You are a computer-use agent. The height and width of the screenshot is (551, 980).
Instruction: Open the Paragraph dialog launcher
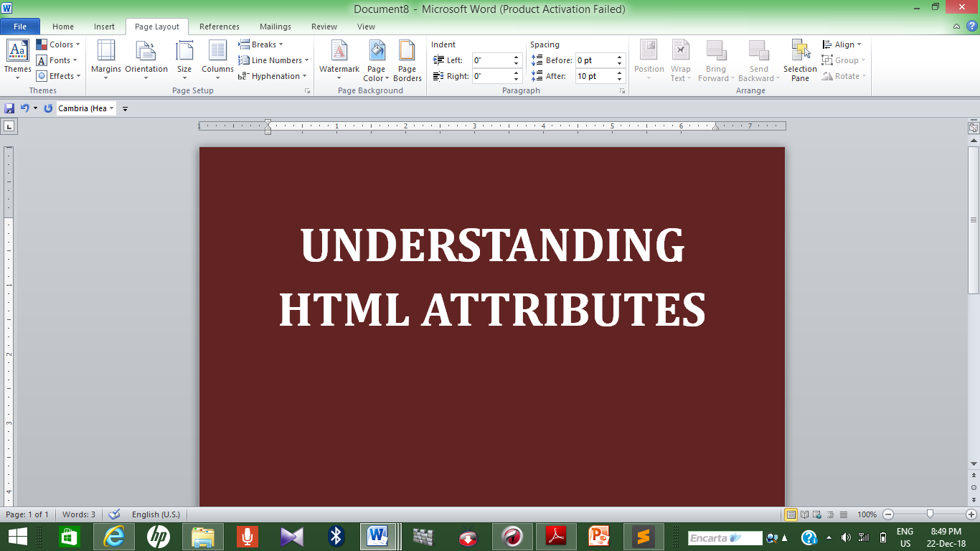click(x=621, y=90)
